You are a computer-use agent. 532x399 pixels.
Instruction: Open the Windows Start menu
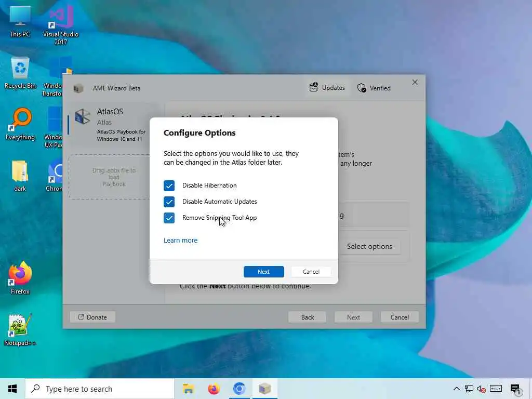[12, 389]
